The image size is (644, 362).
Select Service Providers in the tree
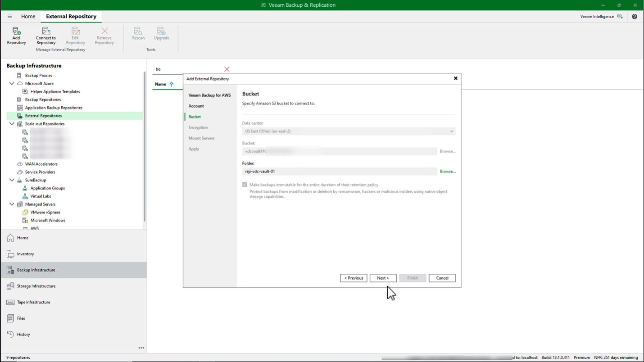40,172
